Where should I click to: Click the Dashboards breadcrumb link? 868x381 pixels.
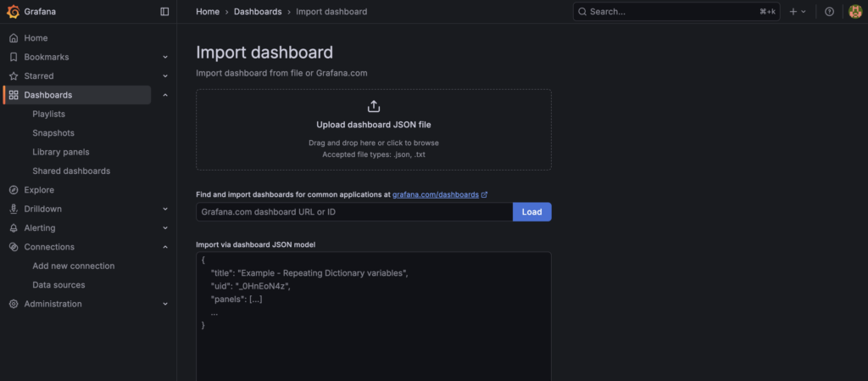[x=258, y=12]
